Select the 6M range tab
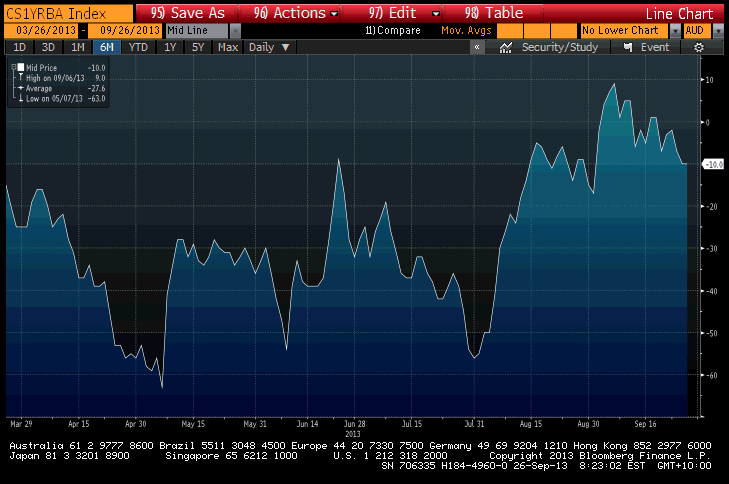This screenshot has height=484, width=729. (107, 47)
